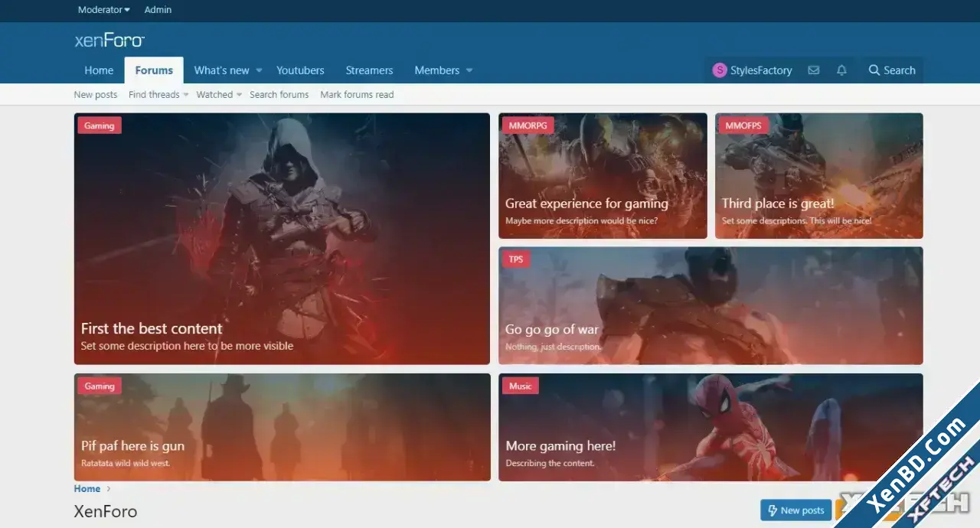This screenshot has height=528, width=980.
Task: Open the Admin link
Action: coord(158,10)
